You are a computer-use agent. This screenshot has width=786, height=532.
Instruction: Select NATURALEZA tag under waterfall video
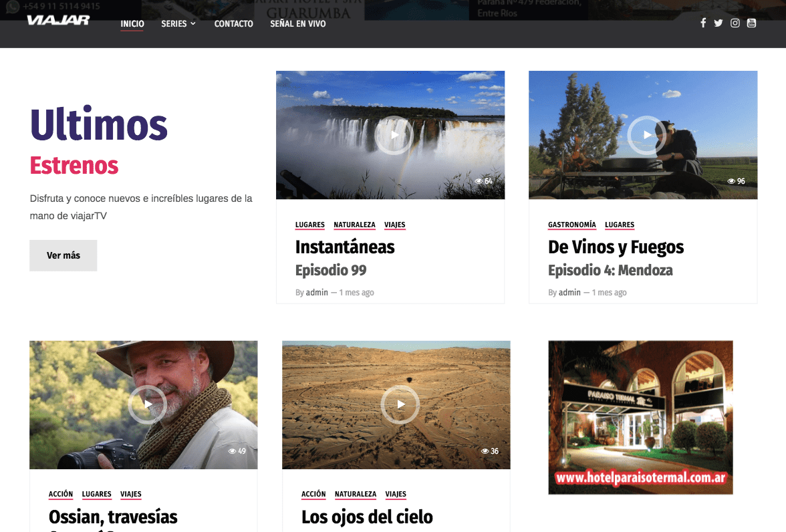(354, 225)
